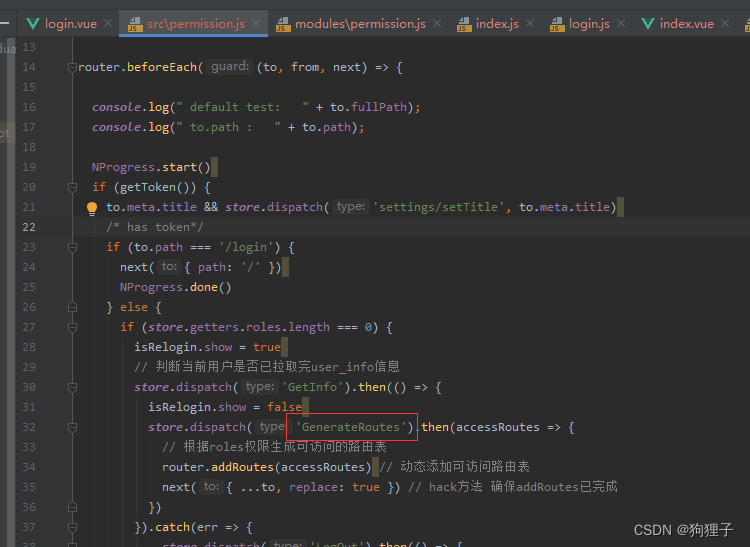Close the login.vue tab

(108, 23)
